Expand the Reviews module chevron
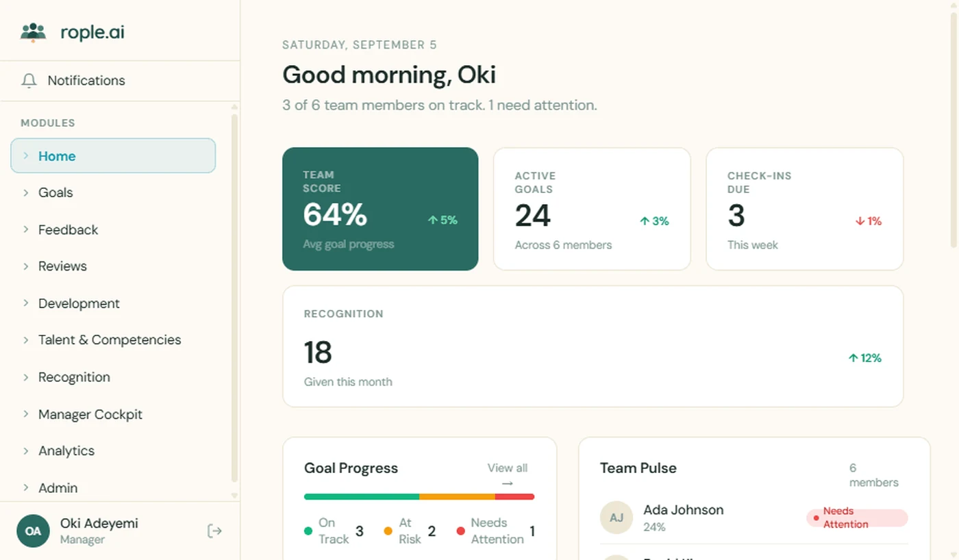 [26, 266]
